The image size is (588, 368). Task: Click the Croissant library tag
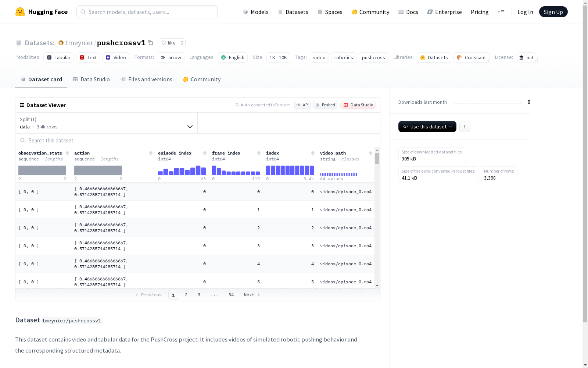472,57
